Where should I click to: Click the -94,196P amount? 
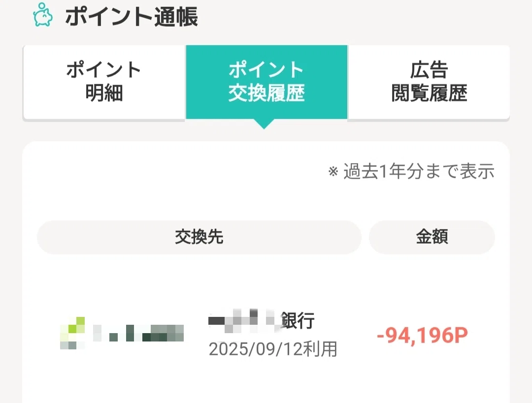(x=422, y=335)
